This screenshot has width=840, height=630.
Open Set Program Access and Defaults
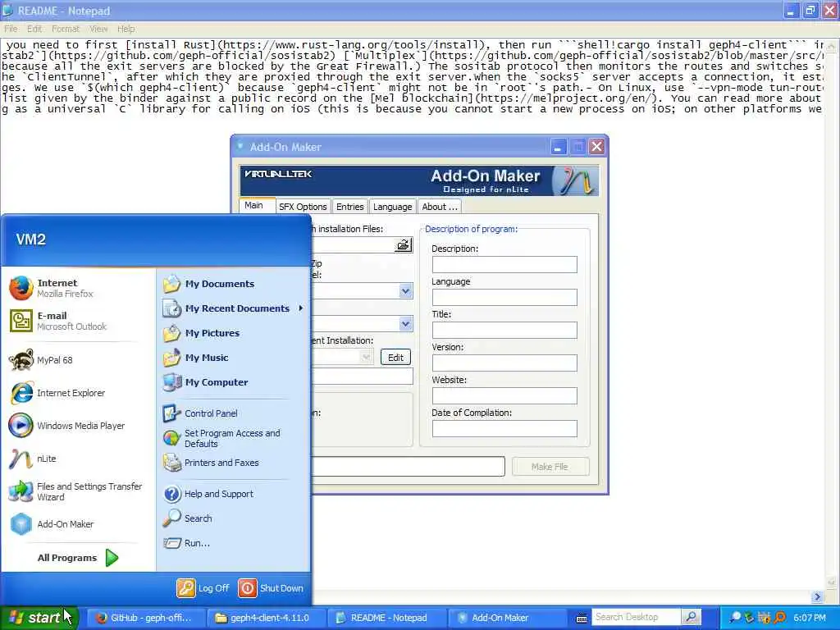click(x=221, y=438)
